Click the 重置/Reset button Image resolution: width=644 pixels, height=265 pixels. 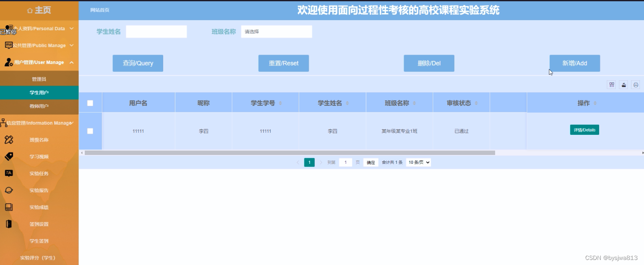click(x=284, y=63)
